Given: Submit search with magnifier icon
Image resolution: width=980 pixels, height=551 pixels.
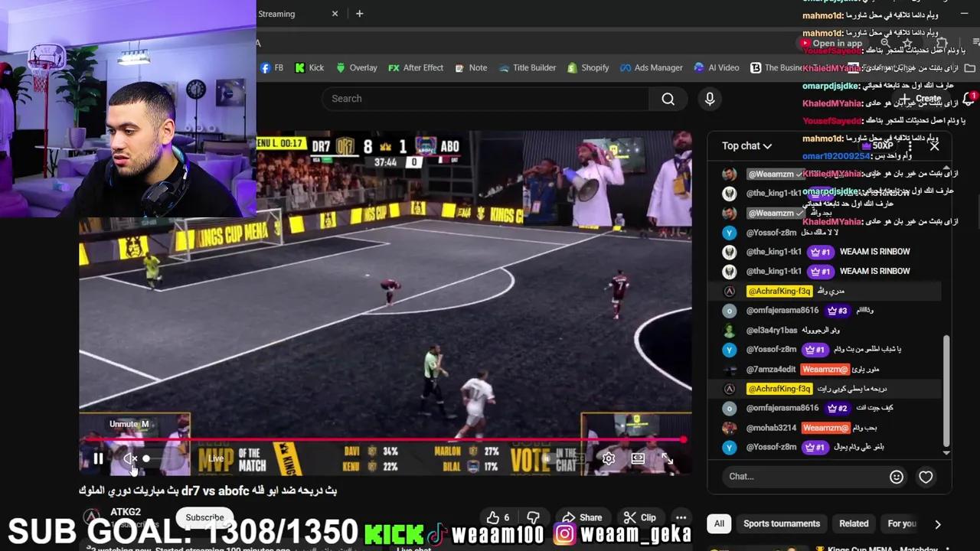Looking at the screenshot, I should point(668,99).
